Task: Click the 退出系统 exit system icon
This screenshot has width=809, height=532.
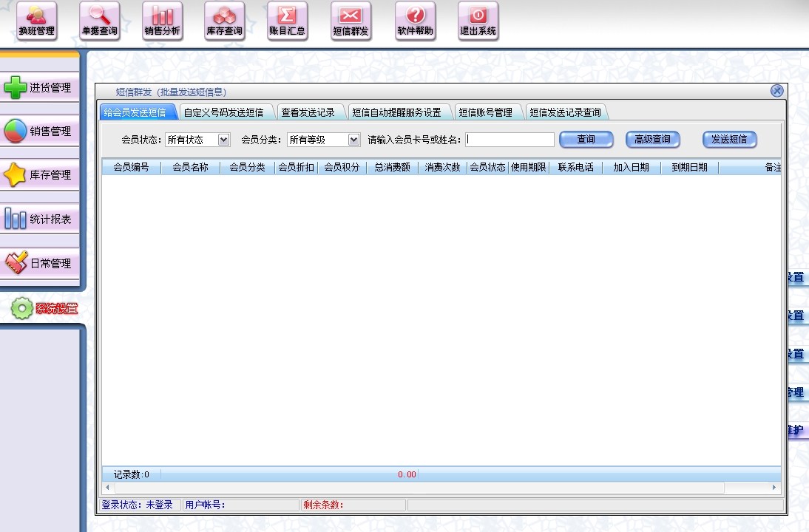Action: [478, 21]
